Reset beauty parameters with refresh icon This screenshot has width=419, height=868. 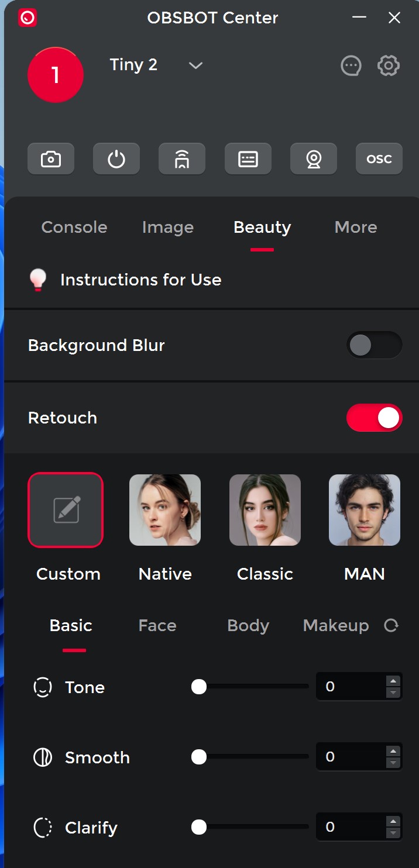[x=391, y=626]
